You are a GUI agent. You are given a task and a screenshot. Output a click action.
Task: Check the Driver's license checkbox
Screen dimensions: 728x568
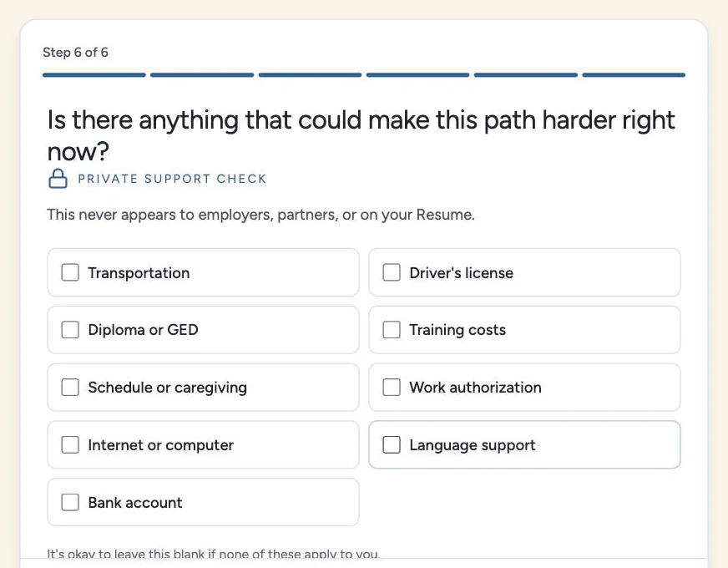(392, 272)
